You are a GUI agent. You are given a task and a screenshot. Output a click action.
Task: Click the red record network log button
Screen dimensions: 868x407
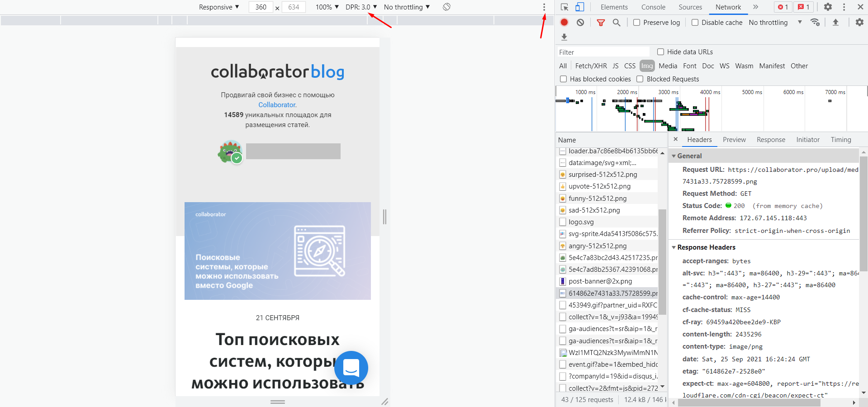(564, 22)
